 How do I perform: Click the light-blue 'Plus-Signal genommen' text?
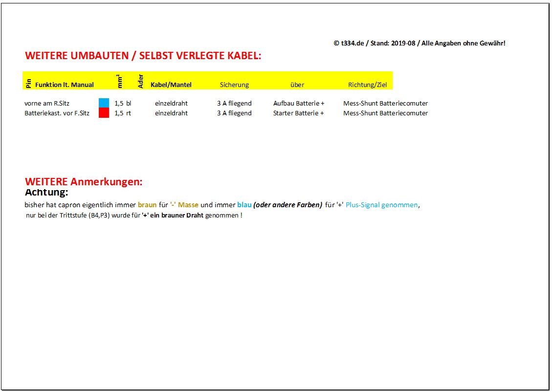click(x=381, y=205)
